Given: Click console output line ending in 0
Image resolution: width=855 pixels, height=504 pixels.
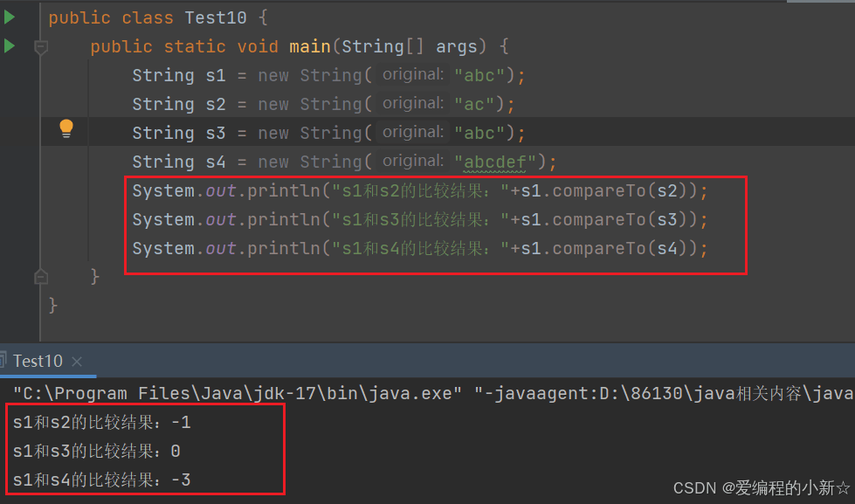Looking at the screenshot, I should [97, 451].
